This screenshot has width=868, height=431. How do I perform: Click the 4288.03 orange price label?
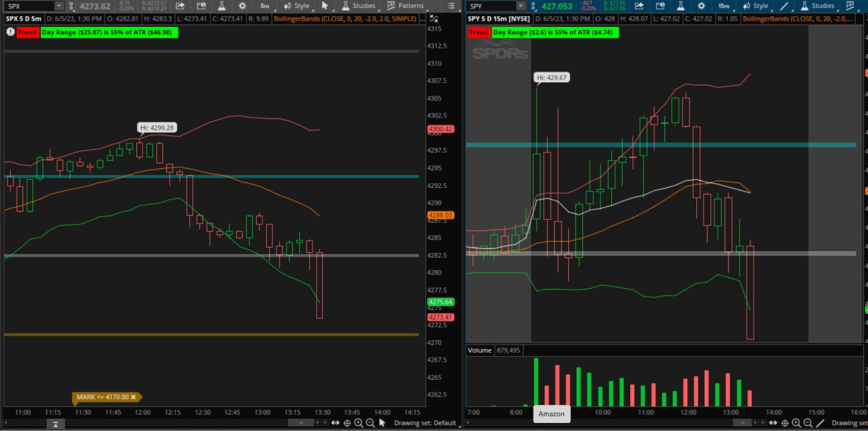click(x=440, y=215)
